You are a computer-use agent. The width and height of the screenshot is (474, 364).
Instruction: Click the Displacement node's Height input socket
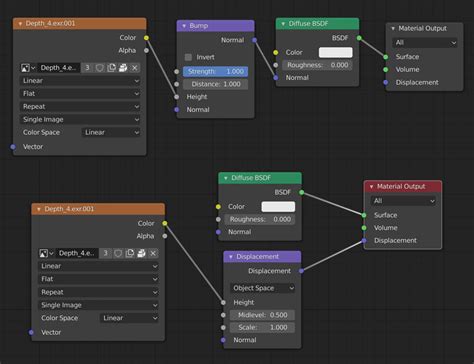pos(223,303)
